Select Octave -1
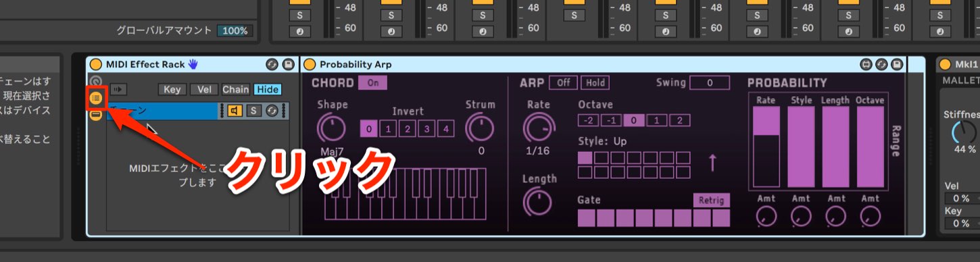The height and width of the screenshot is (262, 980). point(611,121)
